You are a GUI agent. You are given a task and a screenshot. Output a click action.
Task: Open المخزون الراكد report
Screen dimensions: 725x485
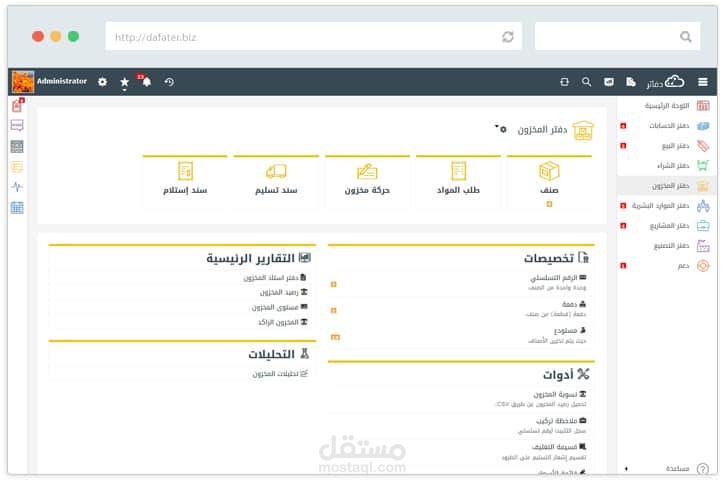pos(278,322)
